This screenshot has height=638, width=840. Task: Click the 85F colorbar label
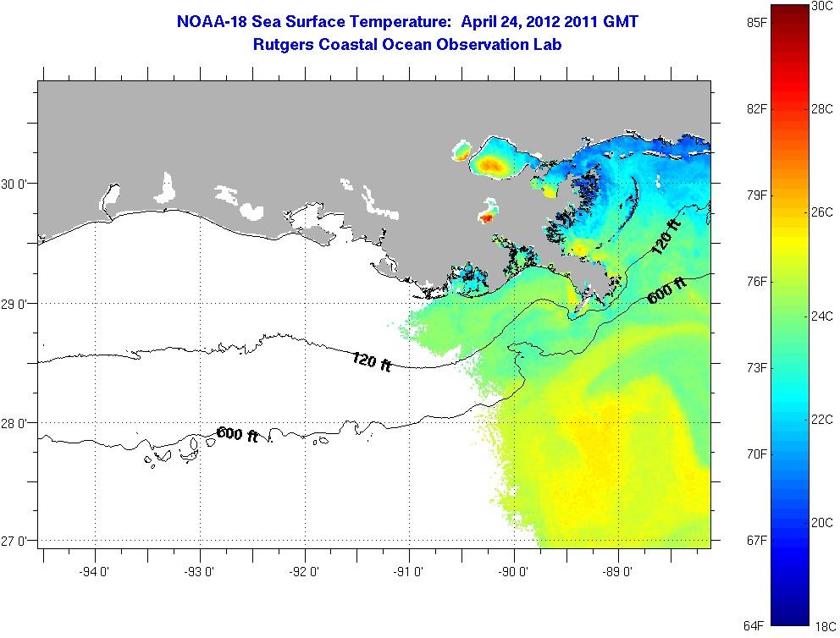tap(756, 23)
